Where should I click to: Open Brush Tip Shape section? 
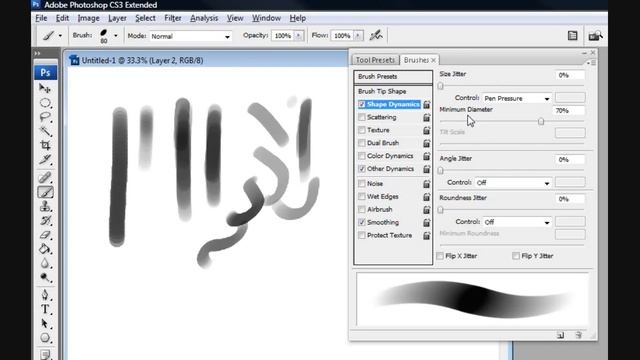[x=382, y=91]
